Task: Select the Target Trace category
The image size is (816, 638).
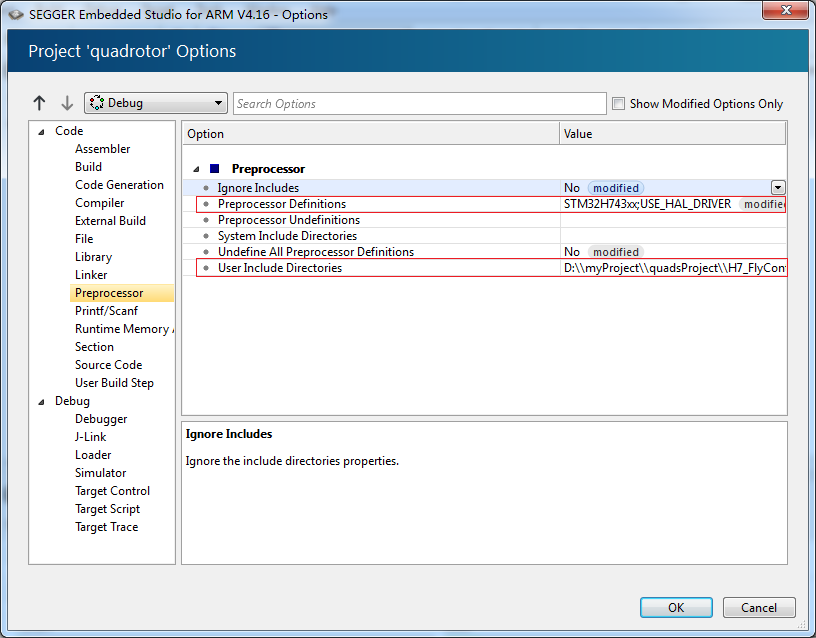Action: pos(107,527)
